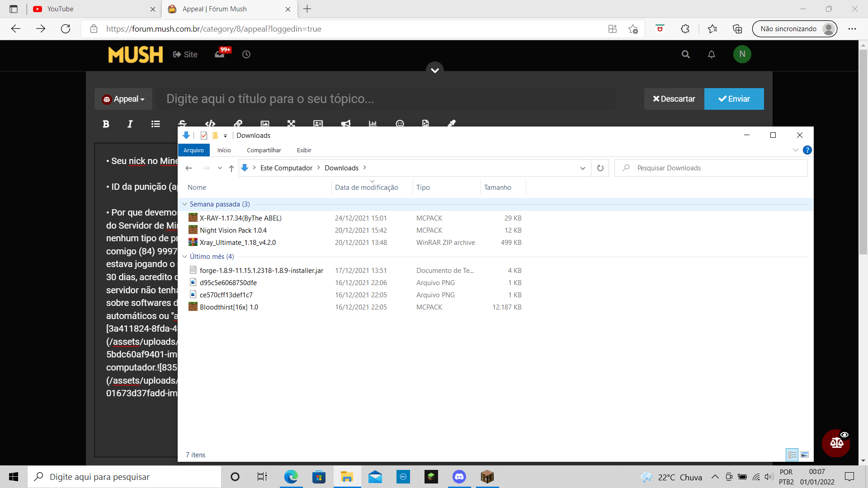This screenshot has height=488, width=868.
Task: Click Pesquisar Downloads search box
Action: pyautogui.click(x=711, y=168)
